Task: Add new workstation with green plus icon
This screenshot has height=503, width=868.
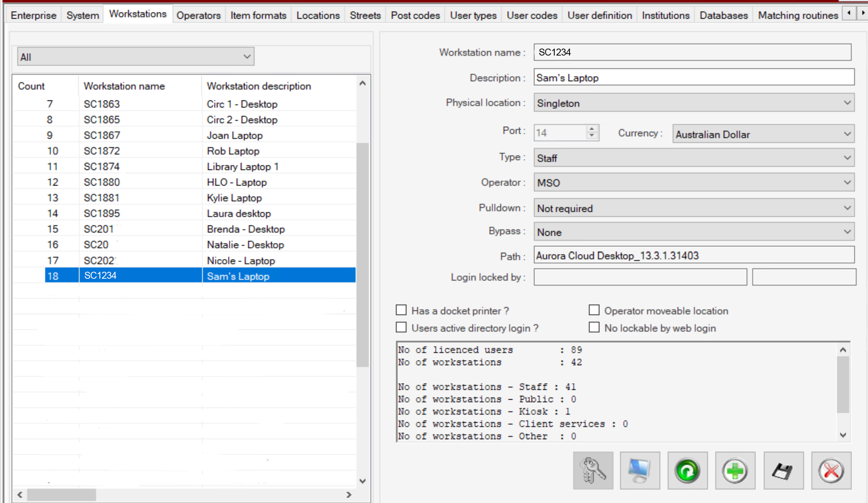Action: (x=735, y=470)
